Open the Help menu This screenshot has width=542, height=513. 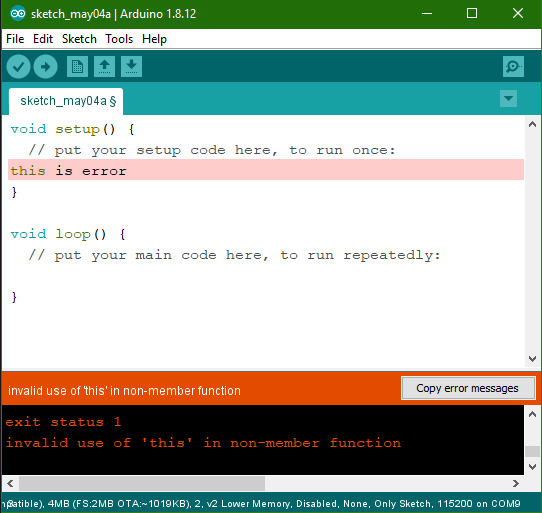[154, 39]
